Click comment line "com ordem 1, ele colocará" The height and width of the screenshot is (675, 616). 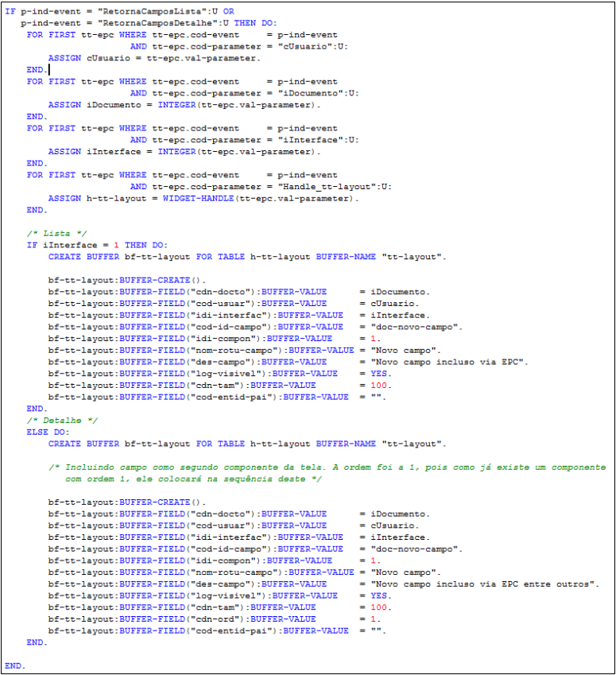tap(193, 479)
